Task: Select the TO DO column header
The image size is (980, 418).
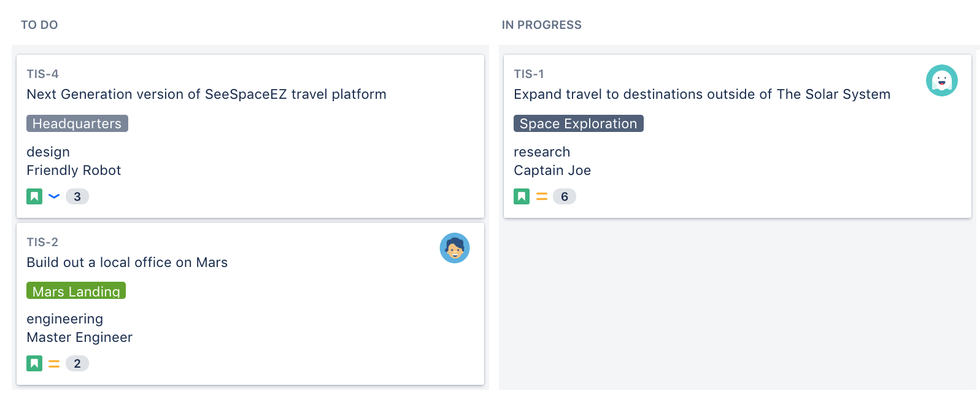Action: tap(39, 25)
